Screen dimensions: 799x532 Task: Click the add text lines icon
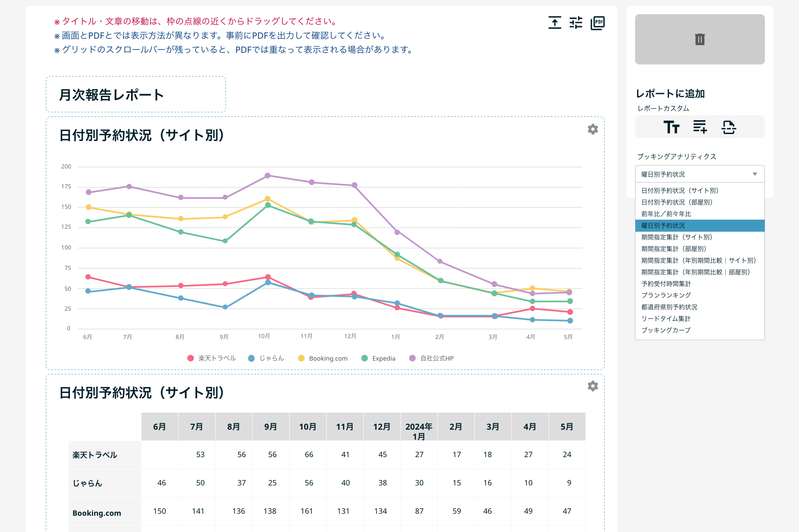coord(700,127)
